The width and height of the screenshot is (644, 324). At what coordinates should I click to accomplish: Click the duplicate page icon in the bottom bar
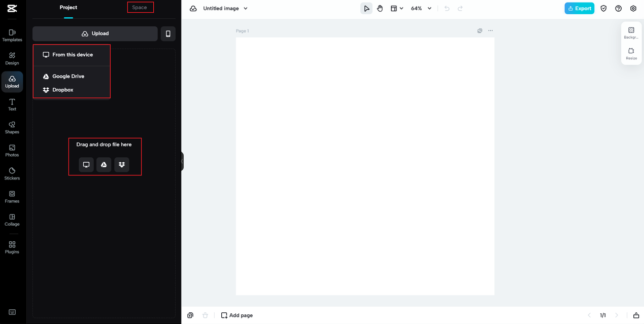coord(190,315)
